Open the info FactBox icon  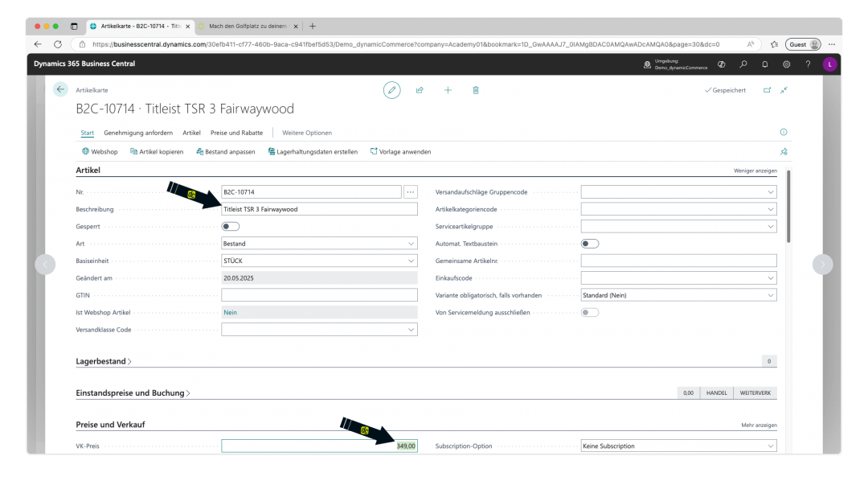(784, 132)
